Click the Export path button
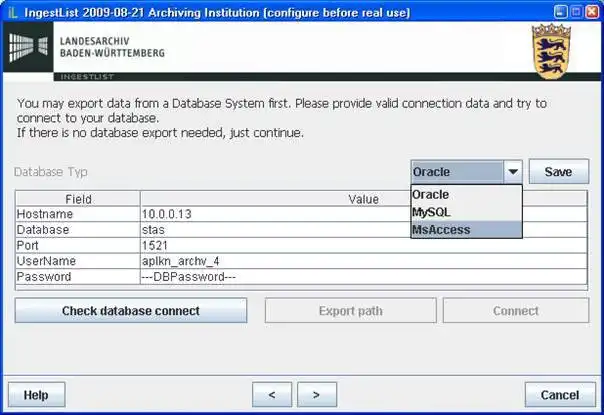The width and height of the screenshot is (604, 415). (351, 311)
